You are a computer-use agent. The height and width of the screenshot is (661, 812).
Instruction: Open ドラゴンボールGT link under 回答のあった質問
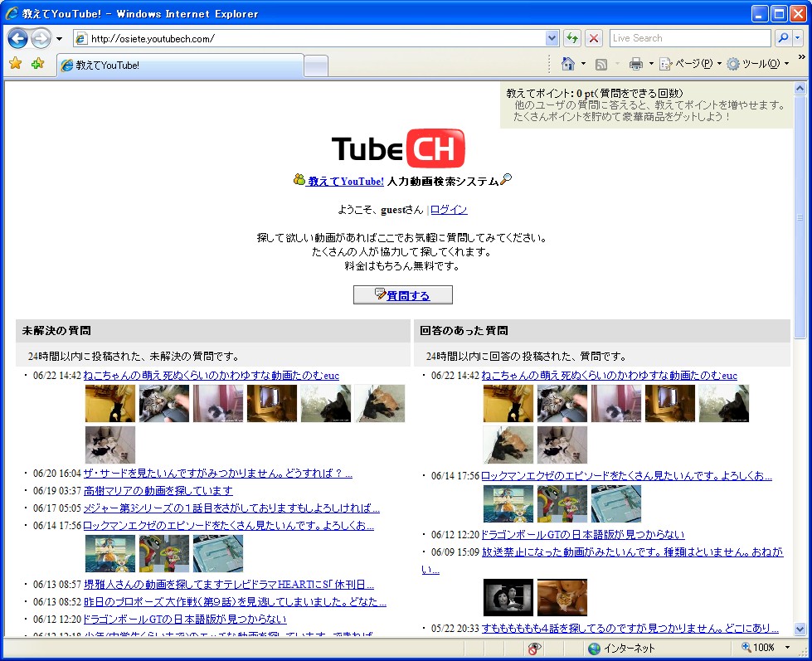(583, 535)
